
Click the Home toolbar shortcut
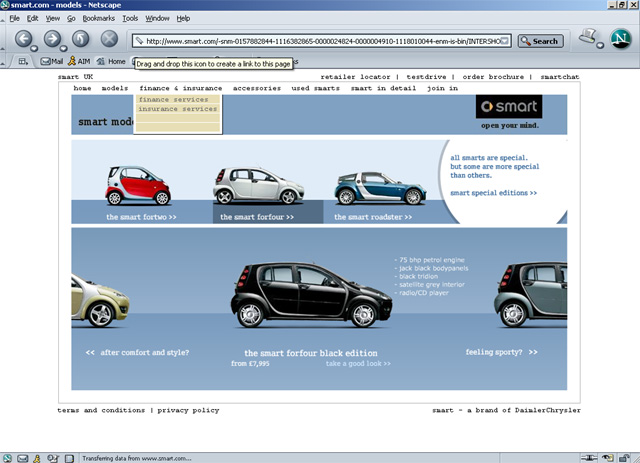111,61
